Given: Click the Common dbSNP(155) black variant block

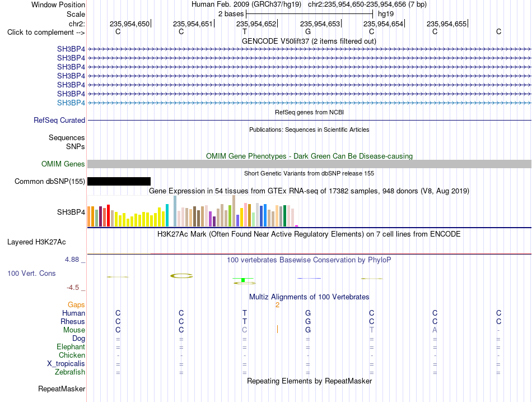Looking at the screenshot, I should pos(119,182).
